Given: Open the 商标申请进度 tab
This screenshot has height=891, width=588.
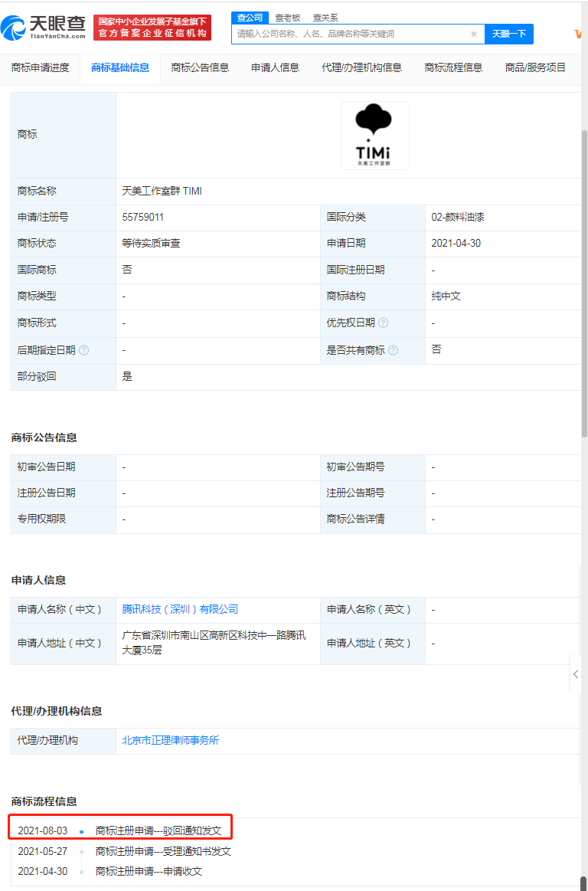Looking at the screenshot, I should tap(41, 68).
